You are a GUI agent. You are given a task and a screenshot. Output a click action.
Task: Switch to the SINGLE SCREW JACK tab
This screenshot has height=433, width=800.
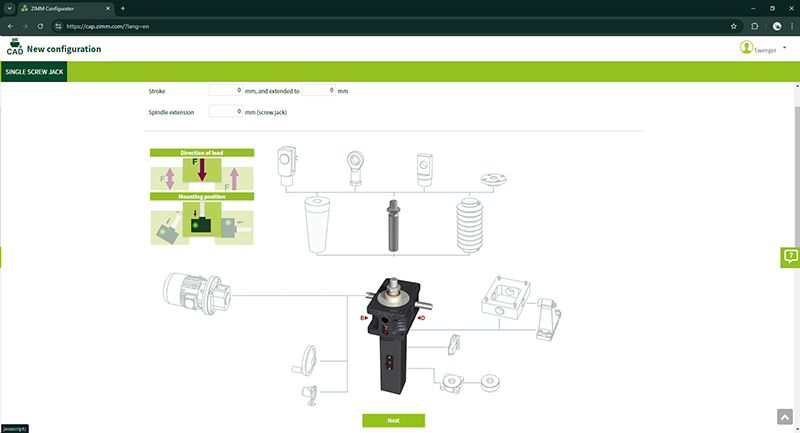(33, 73)
